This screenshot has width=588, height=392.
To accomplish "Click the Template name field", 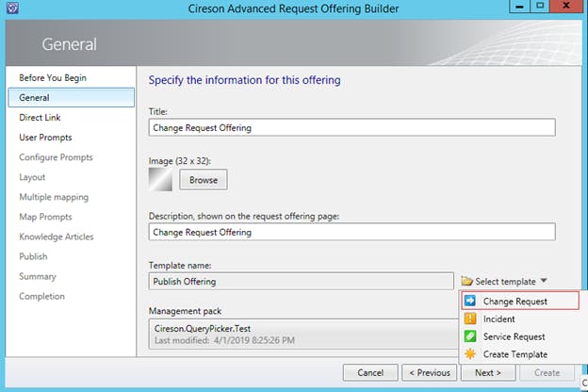I will [x=302, y=281].
